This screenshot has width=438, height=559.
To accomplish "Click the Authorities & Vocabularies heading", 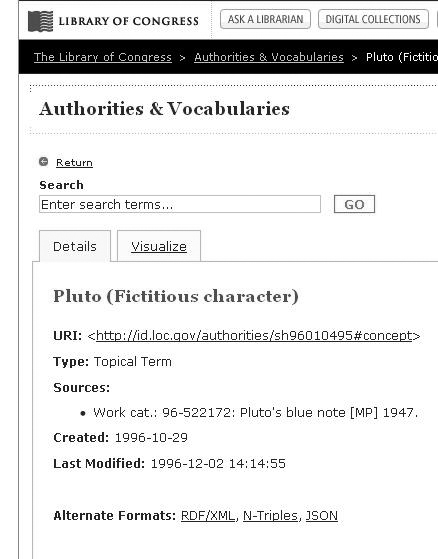I will tap(164, 109).
